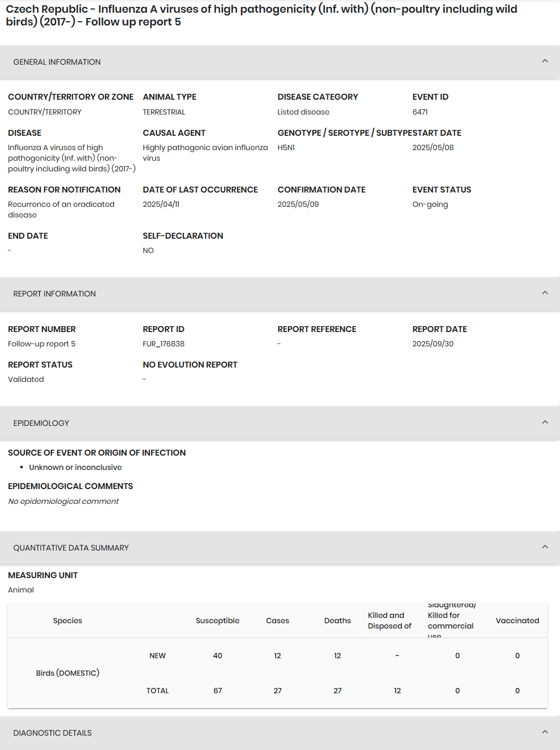
Task: Click the Diagnostic Details header label
Action: click(52, 733)
